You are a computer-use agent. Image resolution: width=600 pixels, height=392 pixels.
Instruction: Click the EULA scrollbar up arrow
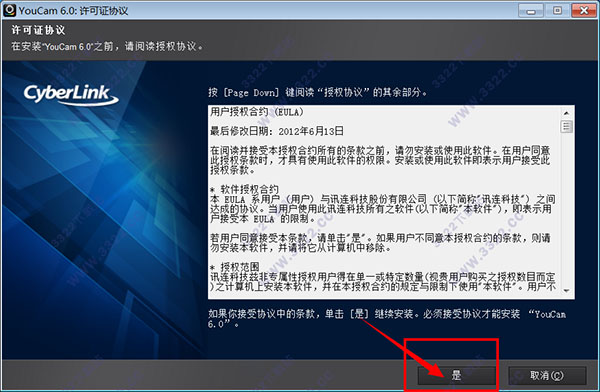coord(566,113)
